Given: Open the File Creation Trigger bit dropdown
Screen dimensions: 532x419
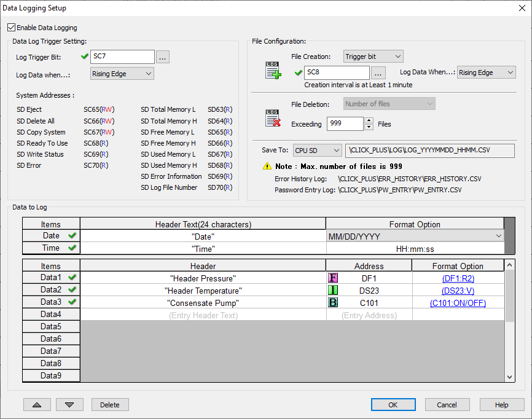Looking at the screenshot, I should 372,56.
